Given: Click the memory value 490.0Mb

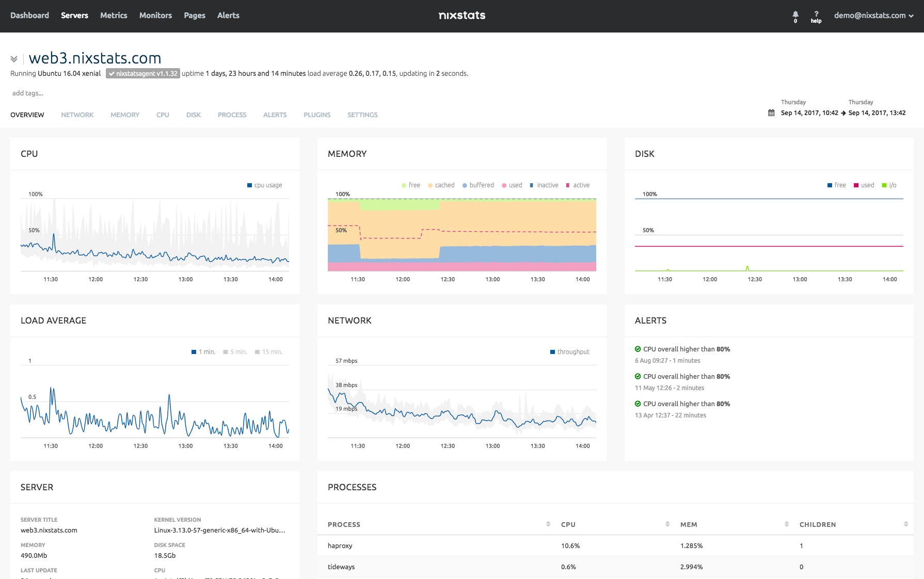Looking at the screenshot, I should (34, 556).
